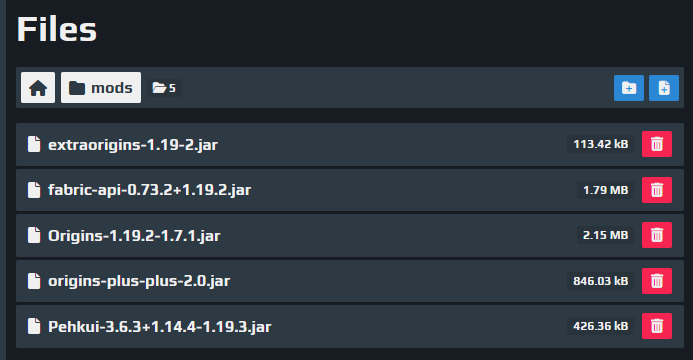Create a new folder with plus icon

[628, 88]
